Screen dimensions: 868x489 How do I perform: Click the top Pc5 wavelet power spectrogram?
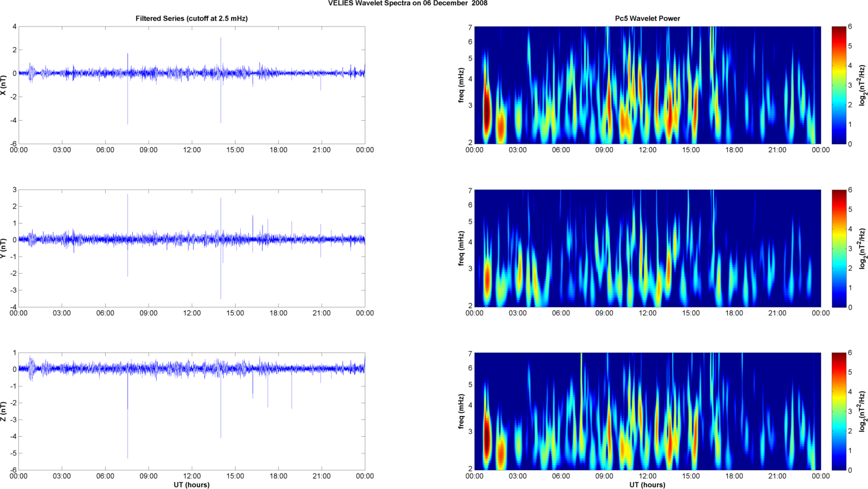[647, 85]
